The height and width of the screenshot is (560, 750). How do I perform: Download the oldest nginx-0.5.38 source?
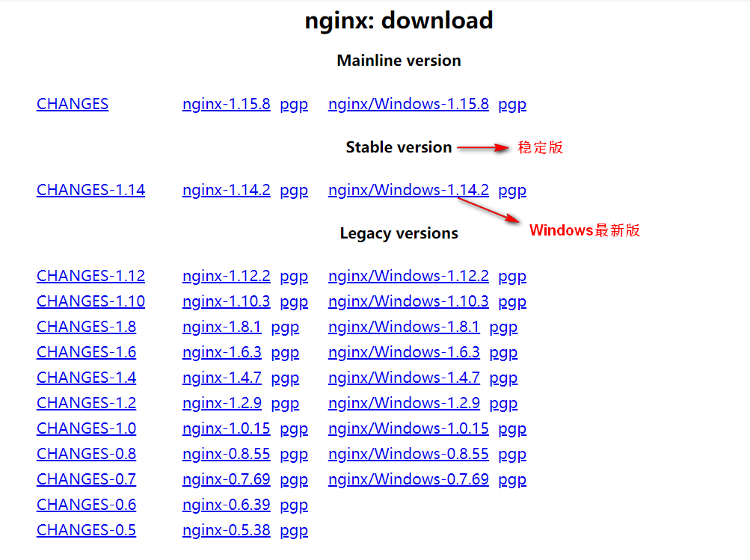[226, 530]
